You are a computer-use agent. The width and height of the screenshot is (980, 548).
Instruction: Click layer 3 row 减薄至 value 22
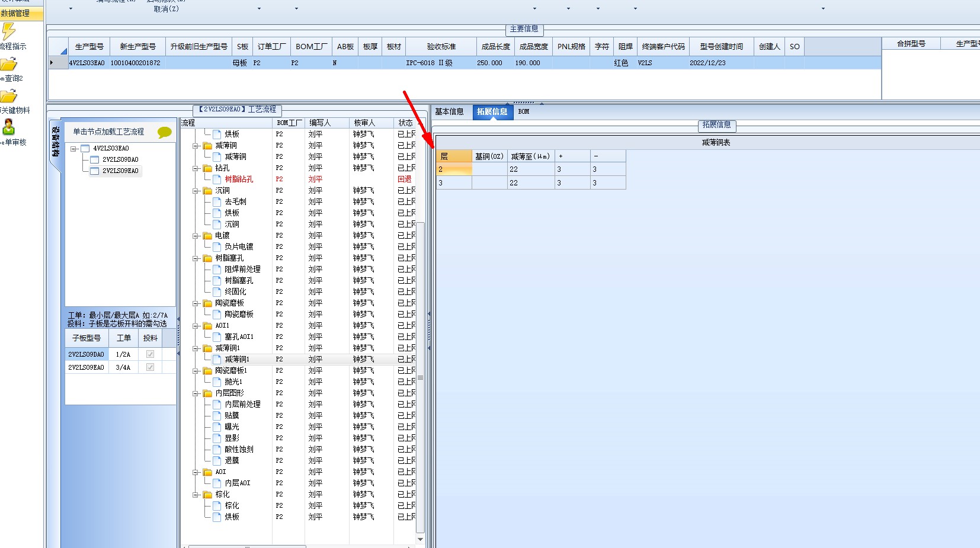coord(531,183)
